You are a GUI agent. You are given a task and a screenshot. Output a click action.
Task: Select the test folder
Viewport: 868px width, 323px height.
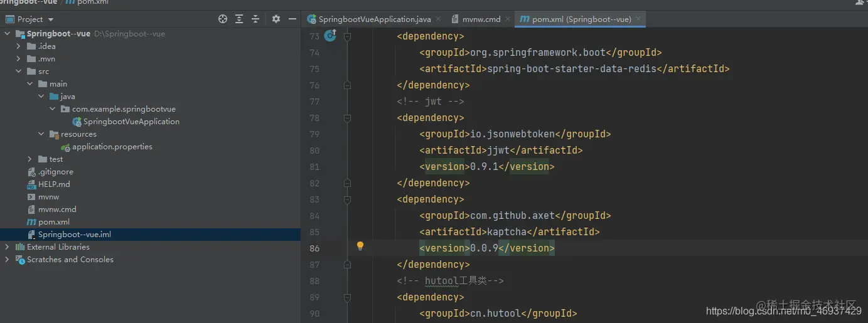click(56, 159)
